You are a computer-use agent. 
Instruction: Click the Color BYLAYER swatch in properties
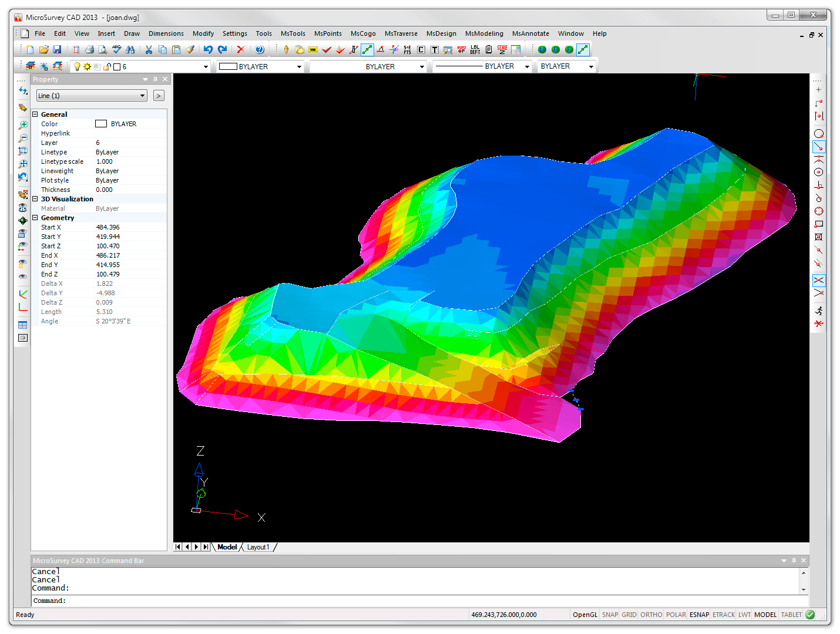click(x=101, y=124)
